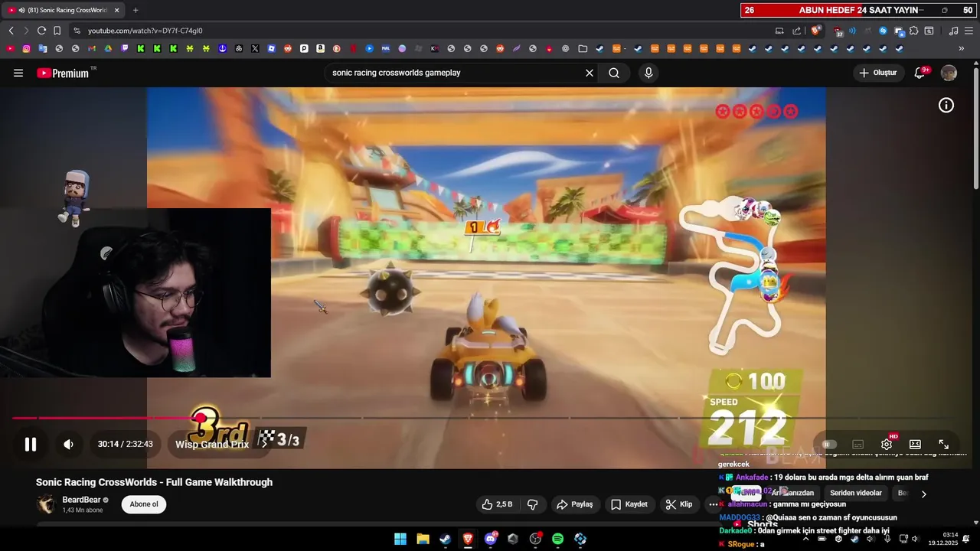Open the X (Twitter) bookmark
The height and width of the screenshot is (551, 980).
tap(255, 48)
